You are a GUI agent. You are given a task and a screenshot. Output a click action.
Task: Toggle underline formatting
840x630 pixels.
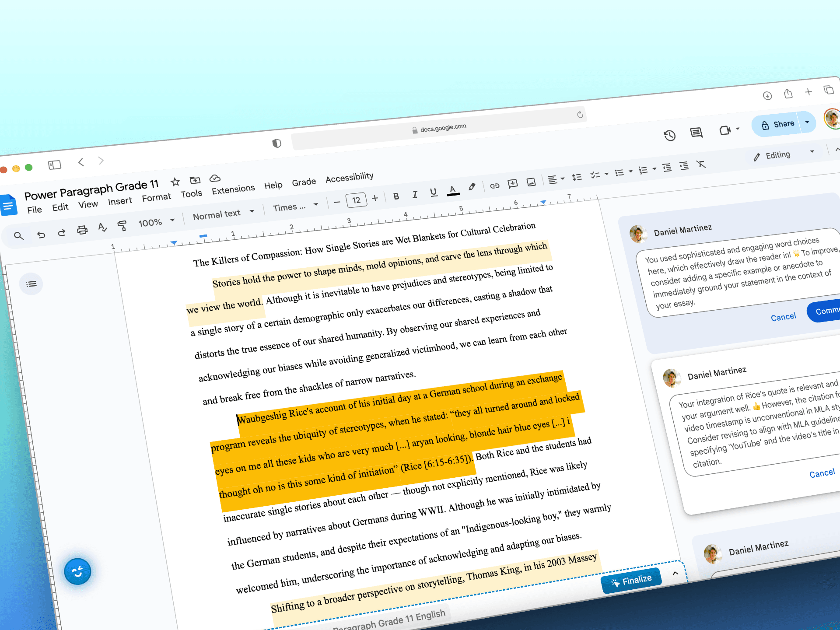434,192
